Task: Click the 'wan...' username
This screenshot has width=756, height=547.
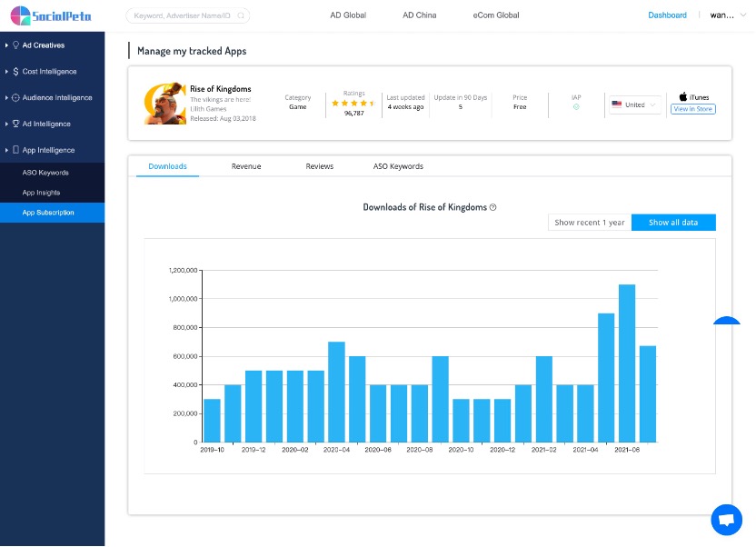Action: click(721, 15)
